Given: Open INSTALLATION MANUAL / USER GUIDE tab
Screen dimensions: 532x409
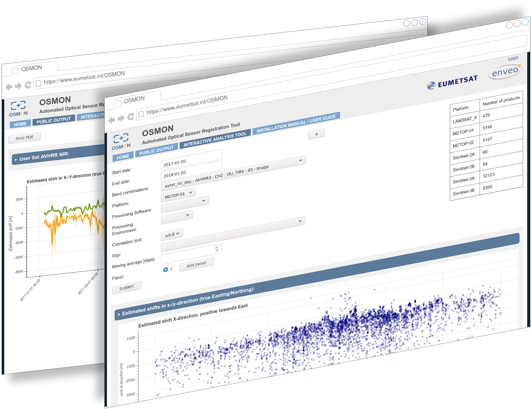Looking at the screenshot, I should pos(296,124).
